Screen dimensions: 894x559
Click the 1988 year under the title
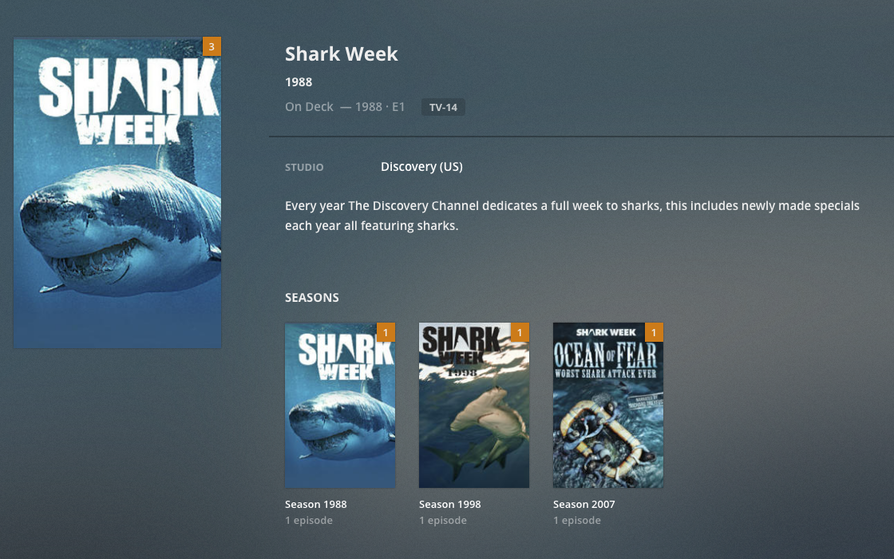pos(299,82)
